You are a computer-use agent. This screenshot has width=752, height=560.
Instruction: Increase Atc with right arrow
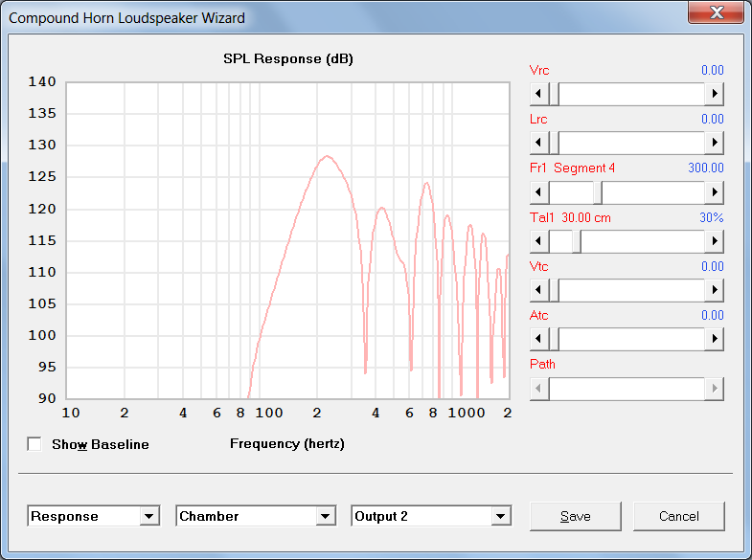click(x=714, y=339)
